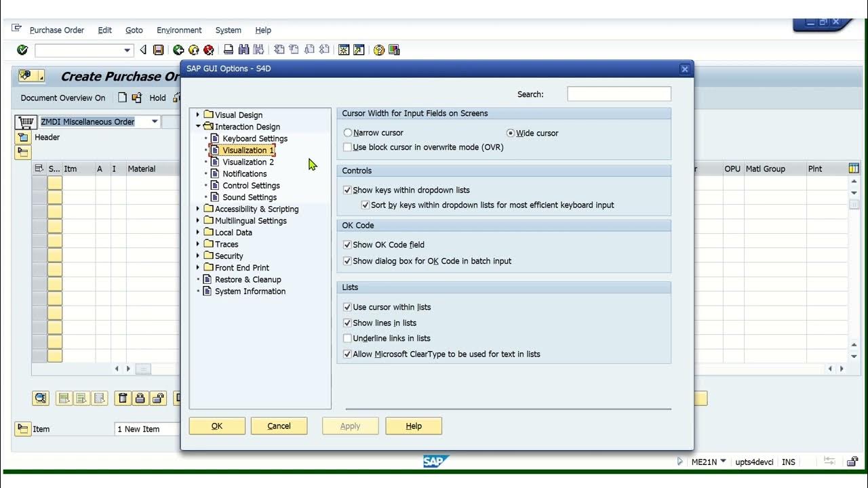This screenshot has width=868, height=488.
Task: Click the item trash Delete icon
Action: pos(123,399)
